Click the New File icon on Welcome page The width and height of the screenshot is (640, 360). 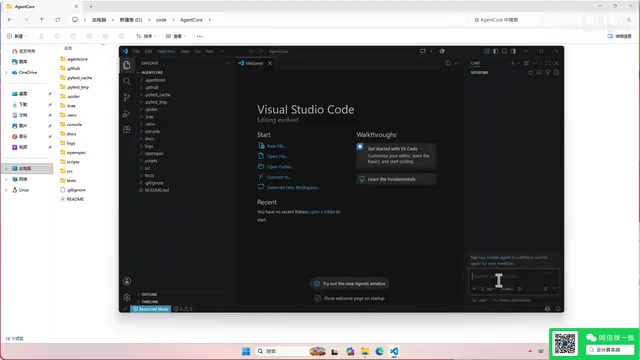[261, 146]
